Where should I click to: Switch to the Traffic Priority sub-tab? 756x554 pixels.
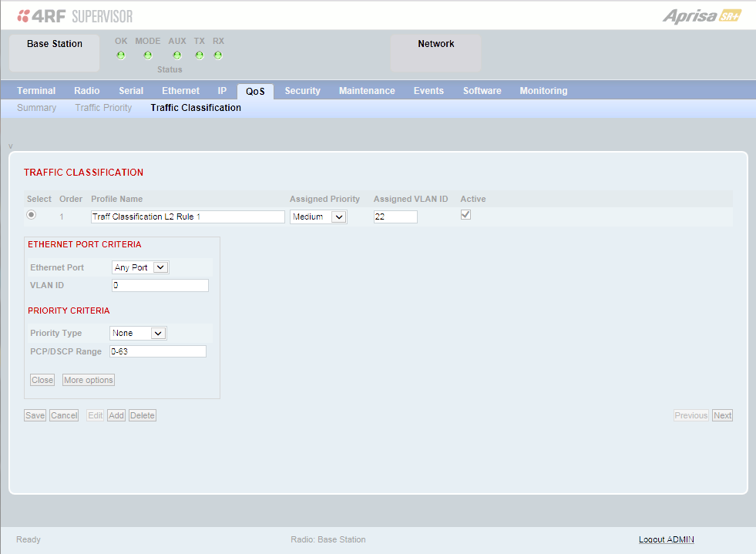(x=104, y=108)
